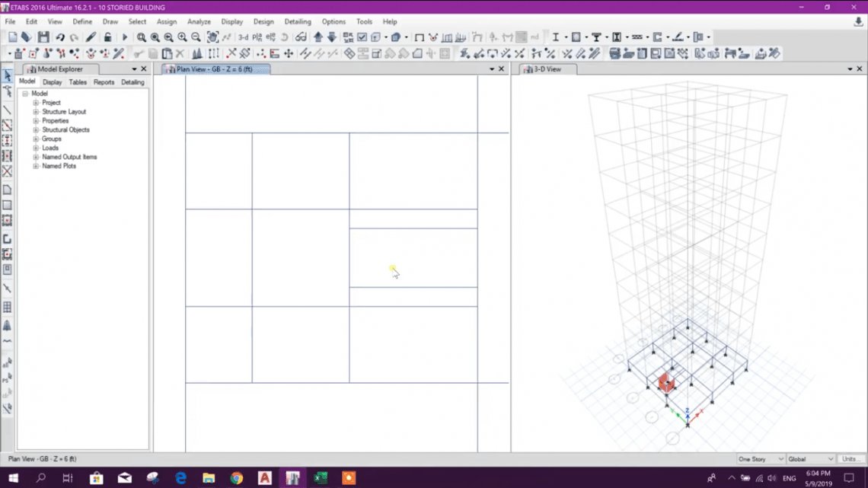Expand the Named Output Items node
868x488 pixels.
point(36,157)
